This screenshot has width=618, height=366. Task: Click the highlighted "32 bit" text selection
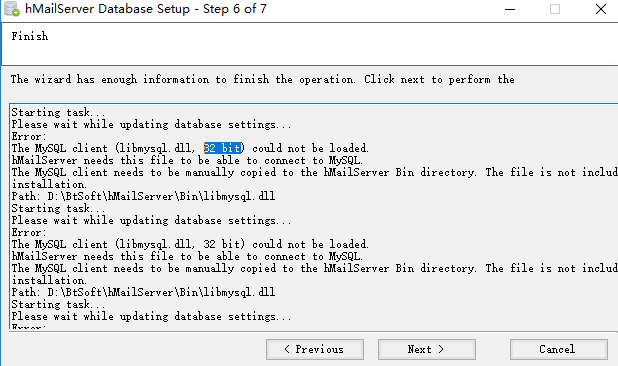click(x=222, y=148)
